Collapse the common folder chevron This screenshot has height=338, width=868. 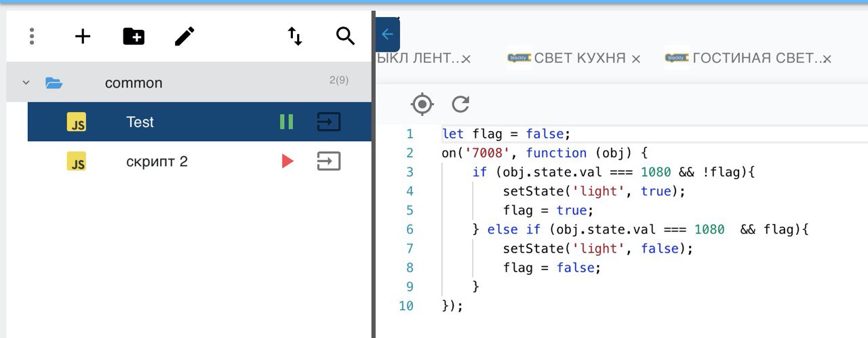[26, 83]
